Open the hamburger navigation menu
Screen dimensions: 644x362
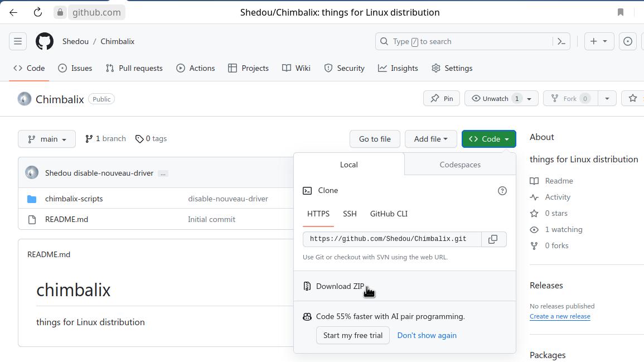pyautogui.click(x=18, y=41)
